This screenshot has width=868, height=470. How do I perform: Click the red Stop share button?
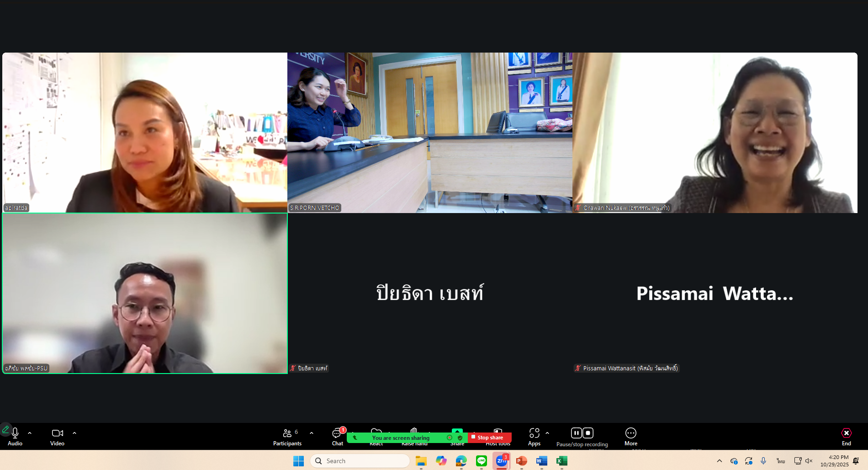point(489,438)
